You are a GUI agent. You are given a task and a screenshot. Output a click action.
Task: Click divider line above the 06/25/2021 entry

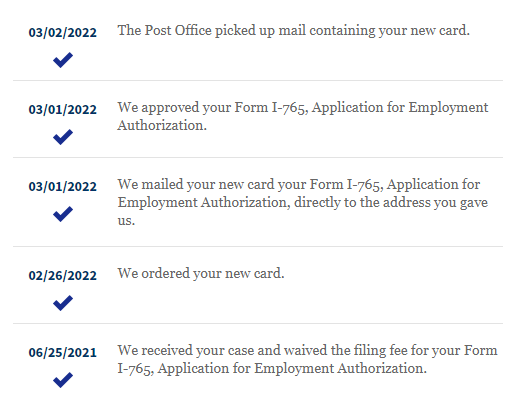coord(258,323)
